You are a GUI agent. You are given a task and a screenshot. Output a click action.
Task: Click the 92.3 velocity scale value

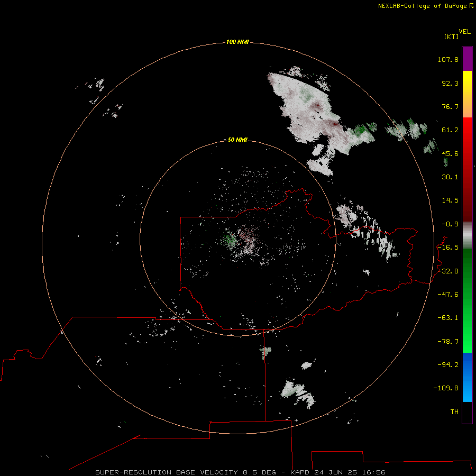tap(450, 83)
